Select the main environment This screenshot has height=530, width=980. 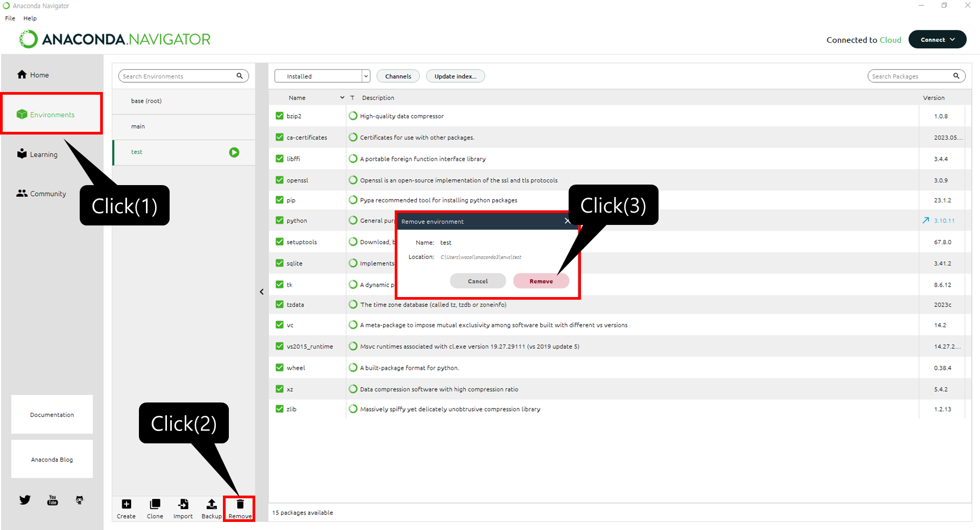[x=184, y=127]
